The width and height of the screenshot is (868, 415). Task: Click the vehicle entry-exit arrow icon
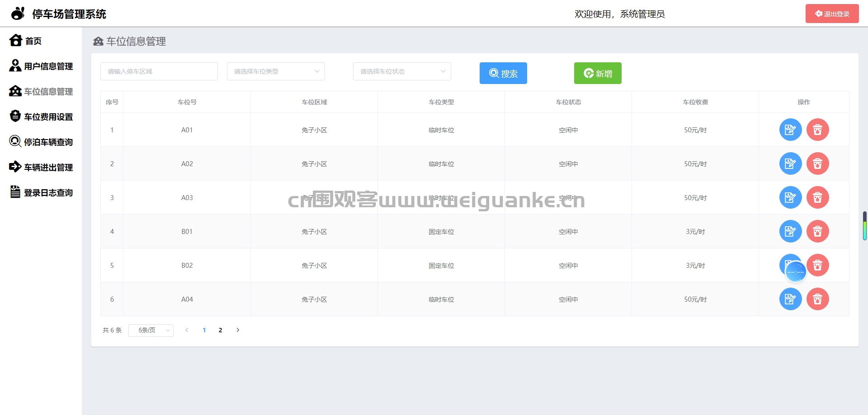(15, 167)
